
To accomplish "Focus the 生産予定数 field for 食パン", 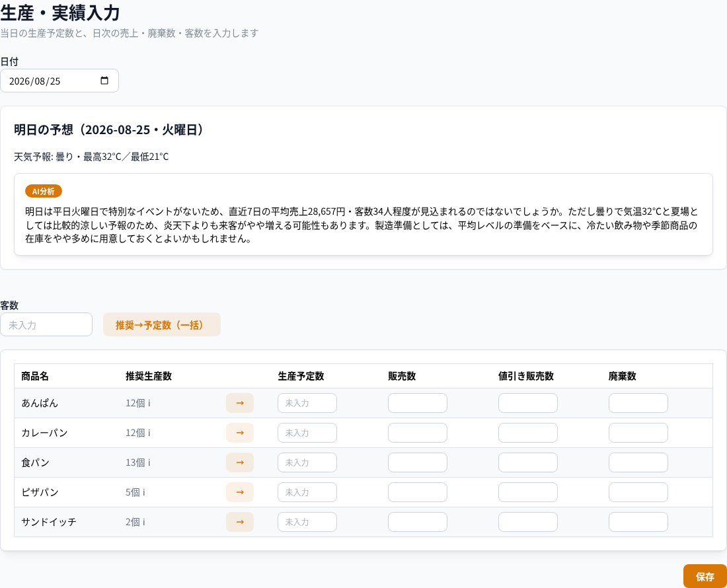I will (x=307, y=462).
